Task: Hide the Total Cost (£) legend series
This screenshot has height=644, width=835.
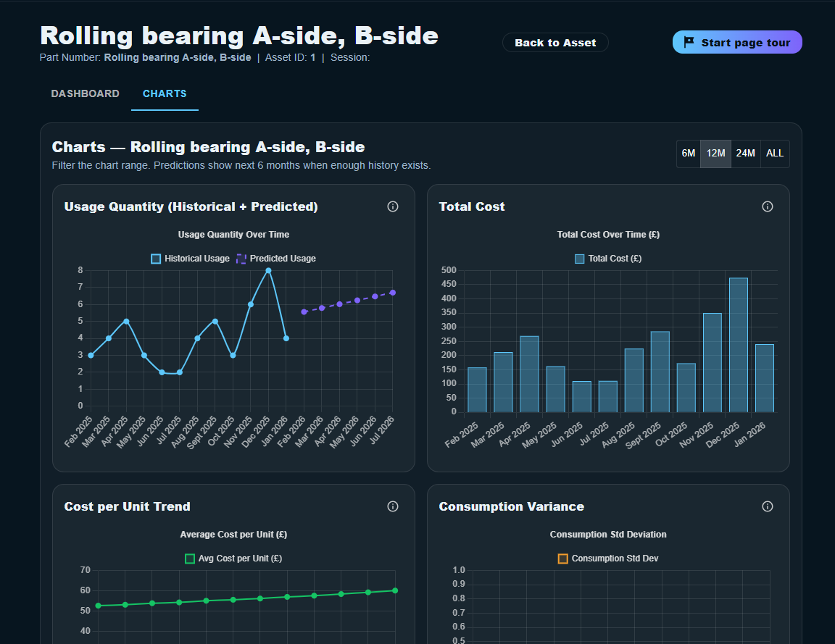Action: click(607, 259)
